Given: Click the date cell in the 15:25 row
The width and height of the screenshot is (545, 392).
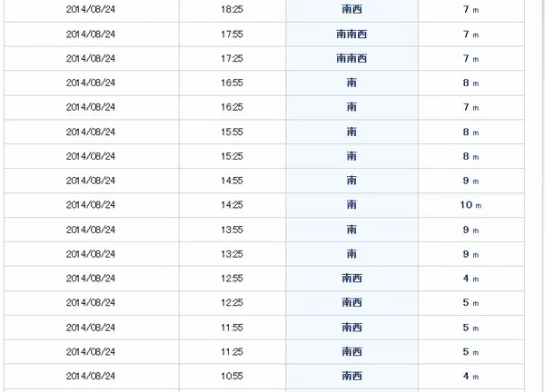Looking at the screenshot, I should point(91,156).
